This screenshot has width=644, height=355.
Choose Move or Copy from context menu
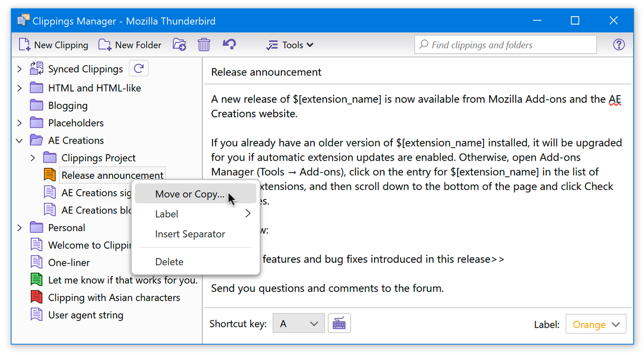tap(196, 194)
